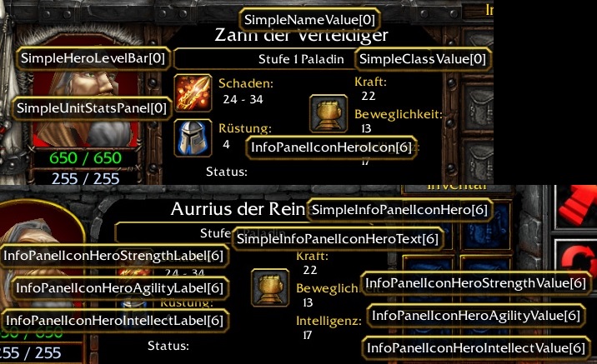The width and height of the screenshot is (597, 364).
Task: Click the blue helmet armor icon
Action: (x=193, y=137)
